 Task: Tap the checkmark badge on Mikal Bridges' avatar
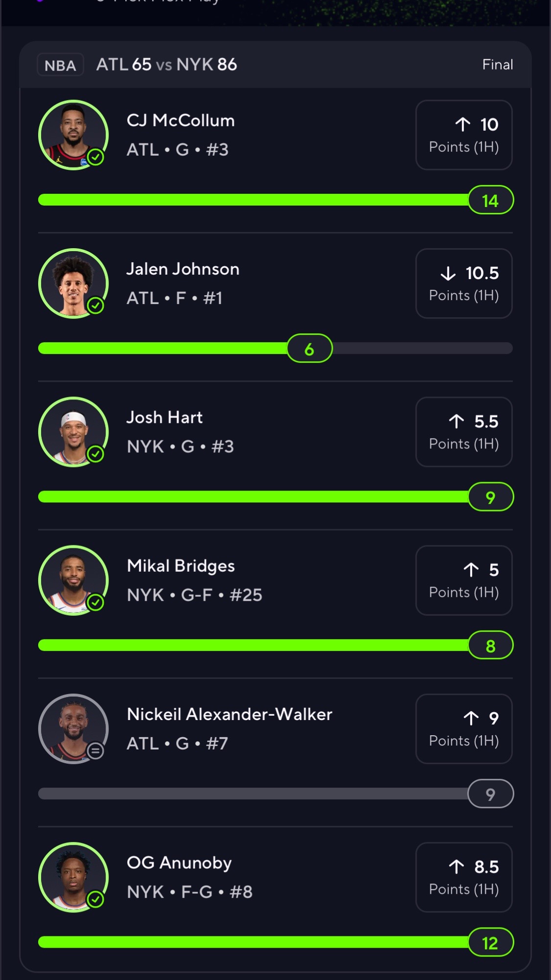tap(95, 602)
